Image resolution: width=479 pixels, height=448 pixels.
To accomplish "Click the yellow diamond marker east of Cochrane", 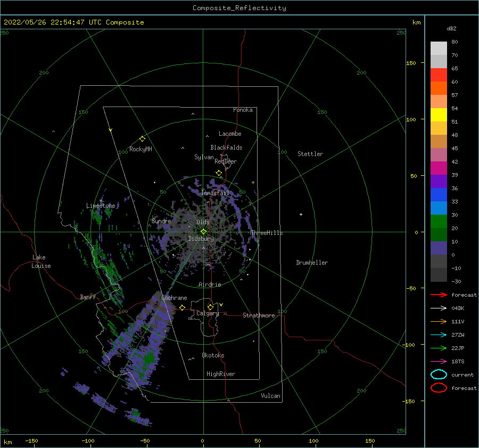I will (183, 307).
